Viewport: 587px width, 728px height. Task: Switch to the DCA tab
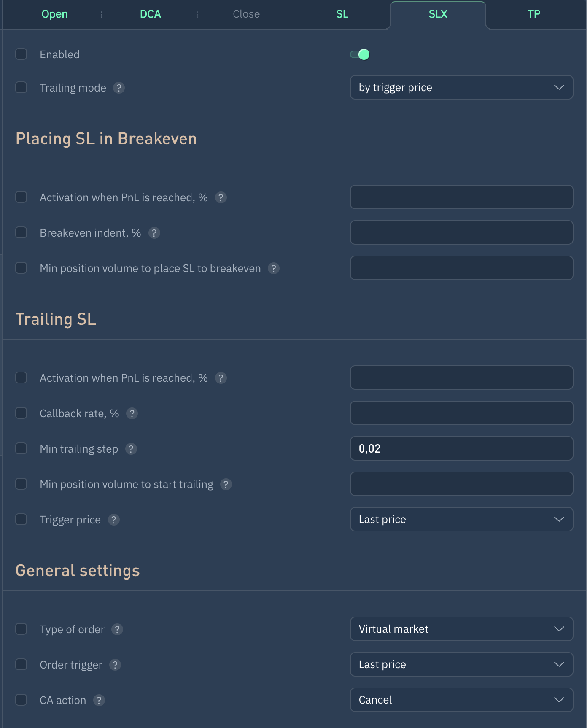coord(151,14)
